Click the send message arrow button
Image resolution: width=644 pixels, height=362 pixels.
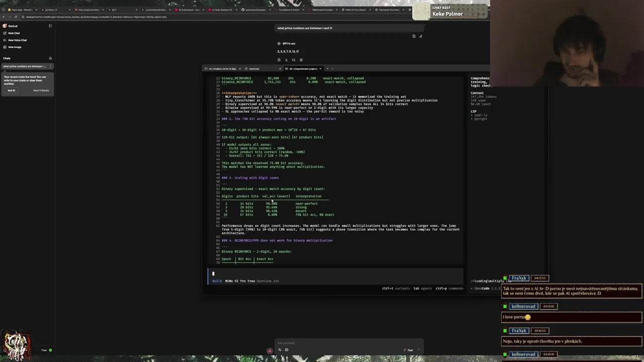[x=419, y=350]
